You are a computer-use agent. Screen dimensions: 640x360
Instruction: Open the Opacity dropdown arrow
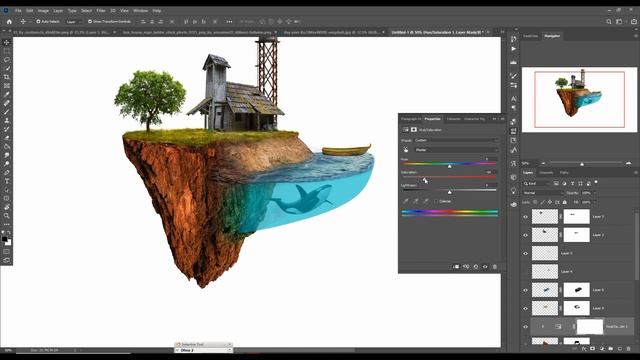pyautogui.click(x=595, y=193)
